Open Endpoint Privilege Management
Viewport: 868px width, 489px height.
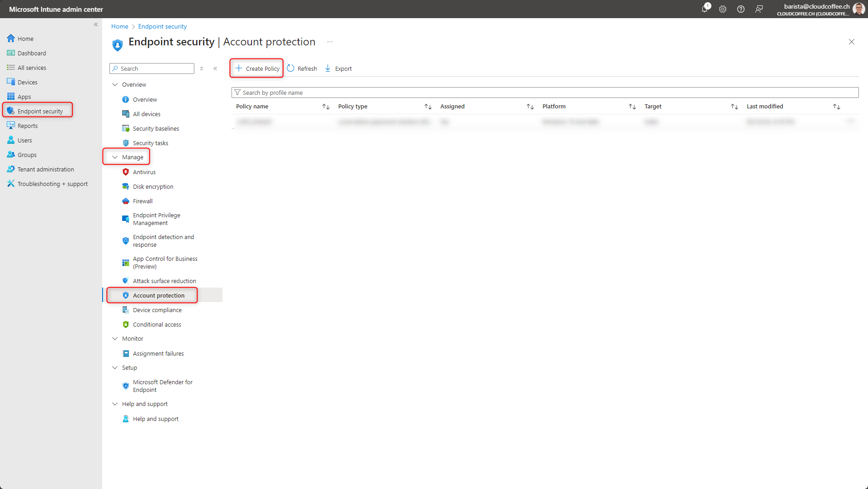pos(157,219)
